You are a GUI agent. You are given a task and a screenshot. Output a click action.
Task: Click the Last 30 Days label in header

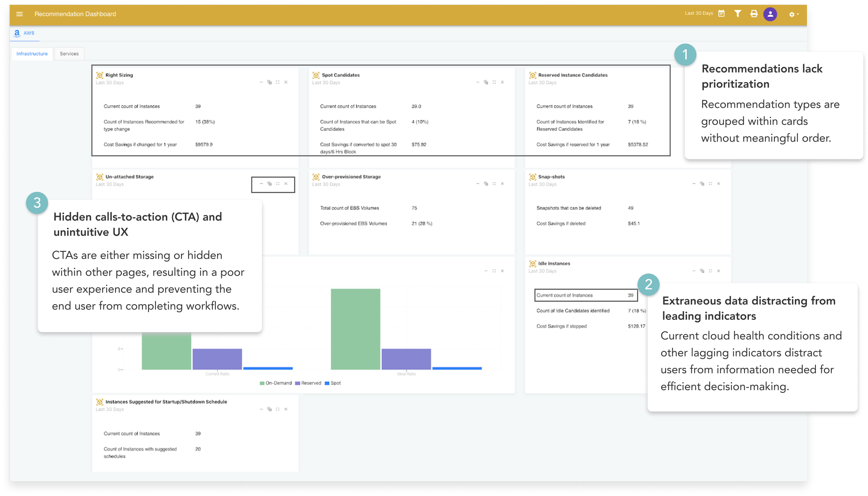click(x=699, y=13)
